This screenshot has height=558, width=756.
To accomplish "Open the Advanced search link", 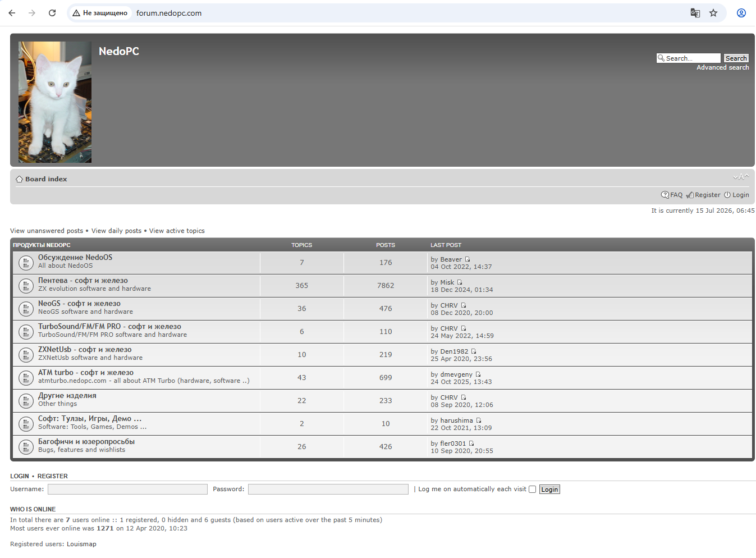I will (x=723, y=67).
